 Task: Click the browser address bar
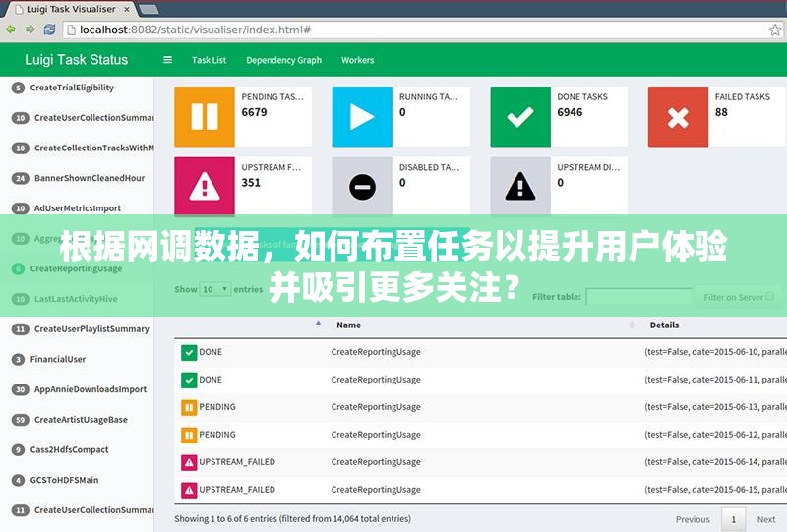click(422, 30)
